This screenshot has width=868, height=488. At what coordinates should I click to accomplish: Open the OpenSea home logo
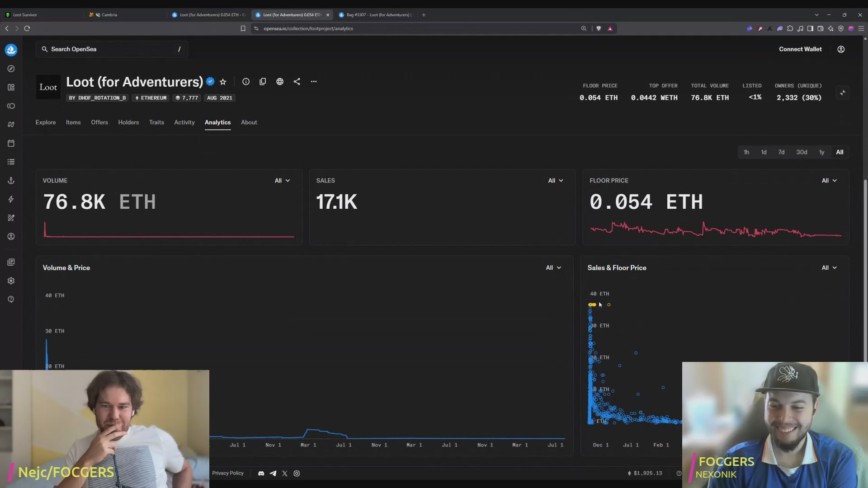pos(11,50)
